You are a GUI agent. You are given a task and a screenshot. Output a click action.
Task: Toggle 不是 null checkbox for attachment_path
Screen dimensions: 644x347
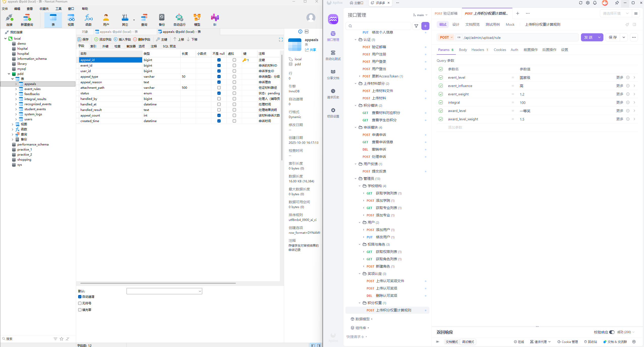click(219, 88)
